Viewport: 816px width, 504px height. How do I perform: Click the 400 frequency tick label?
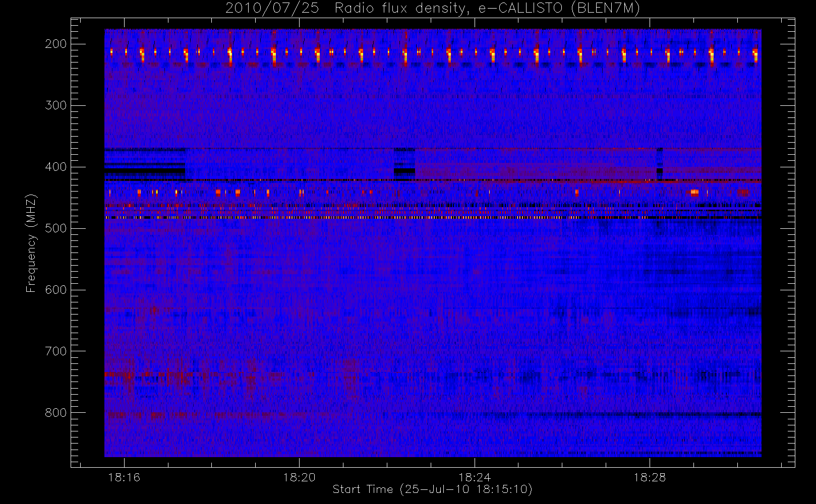coord(56,167)
